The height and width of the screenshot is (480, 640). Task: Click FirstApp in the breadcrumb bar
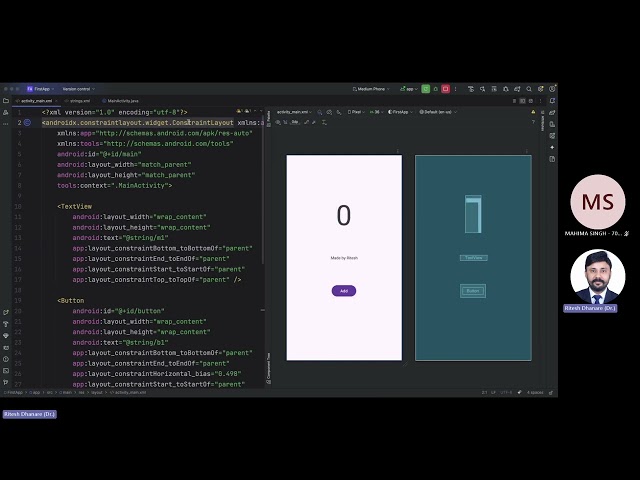click(13, 392)
